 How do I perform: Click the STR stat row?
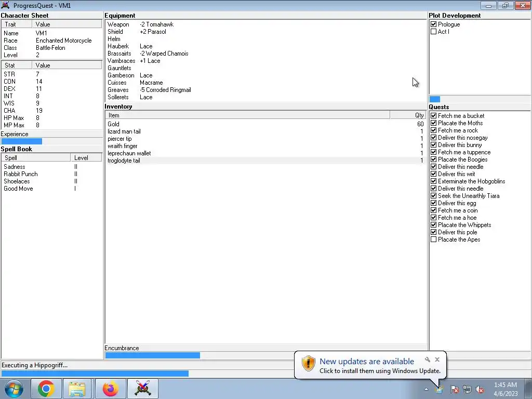point(51,74)
